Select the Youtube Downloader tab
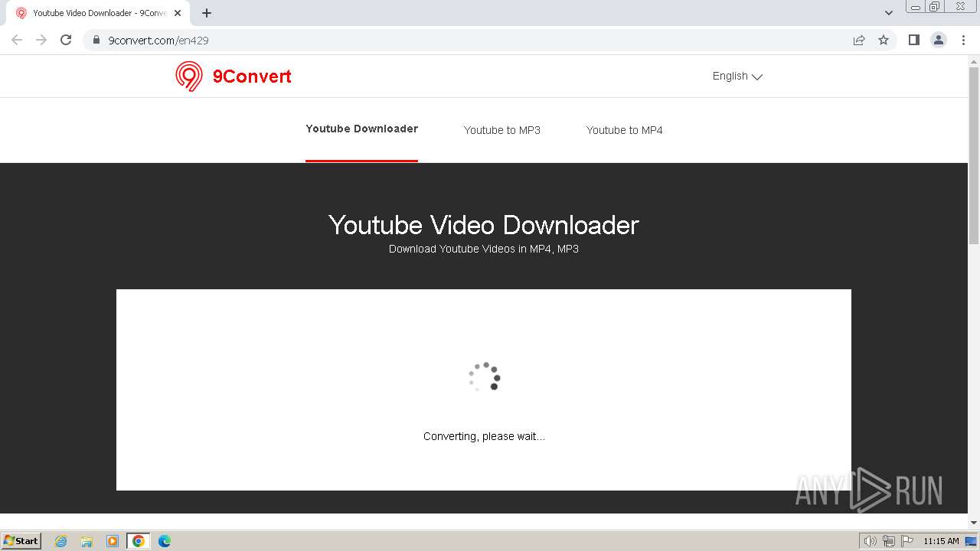Screen dimensions: 980x551 [361, 129]
